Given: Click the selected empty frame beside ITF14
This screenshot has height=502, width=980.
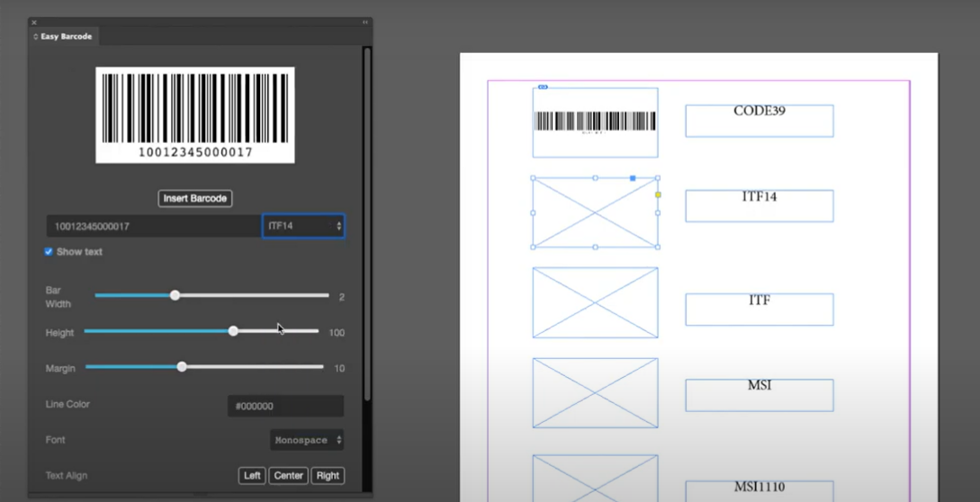Looking at the screenshot, I should (595, 212).
